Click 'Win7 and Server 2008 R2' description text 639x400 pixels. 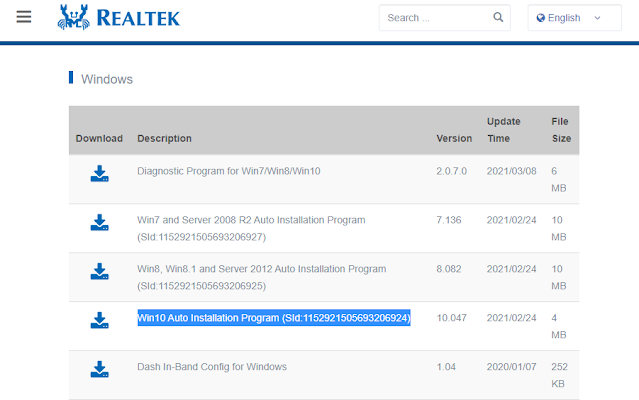(x=251, y=229)
